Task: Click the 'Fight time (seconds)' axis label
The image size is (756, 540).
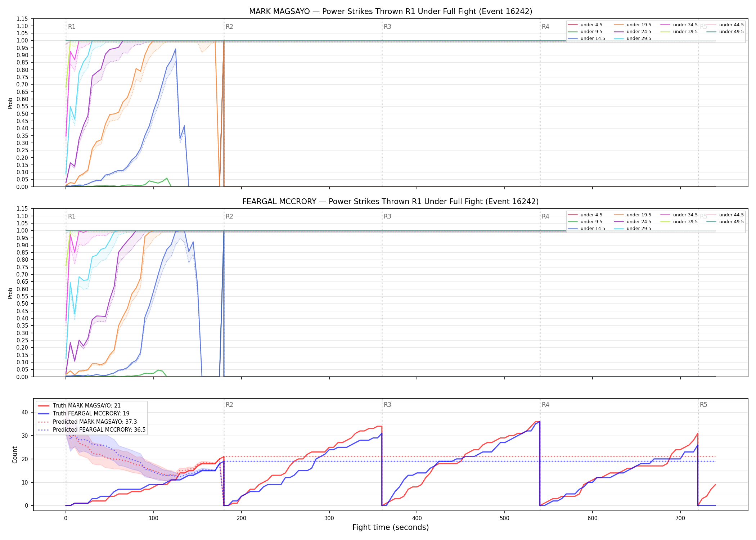Action: click(x=391, y=527)
